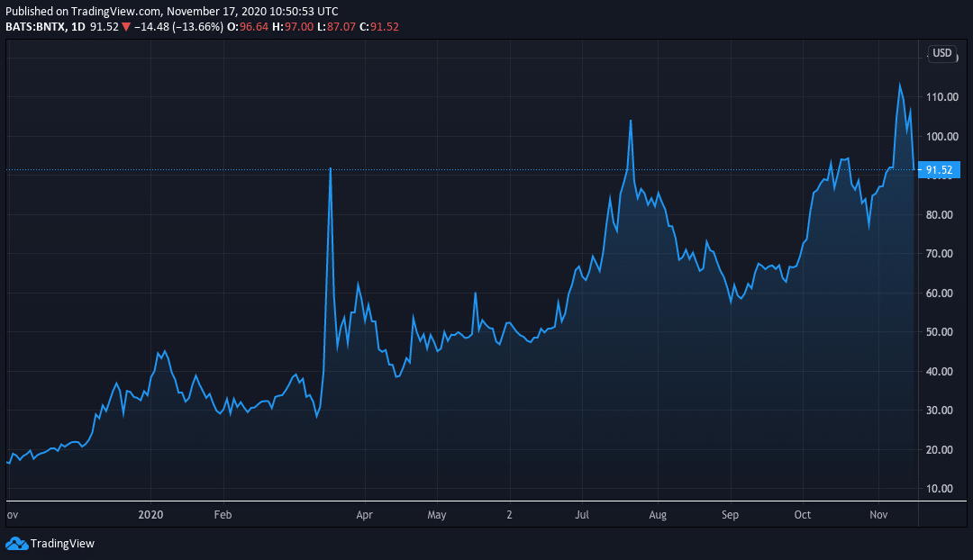Click the 100.00 price axis label
The width and height of the screenshot is (973, 560).
[x=942, y=137]
